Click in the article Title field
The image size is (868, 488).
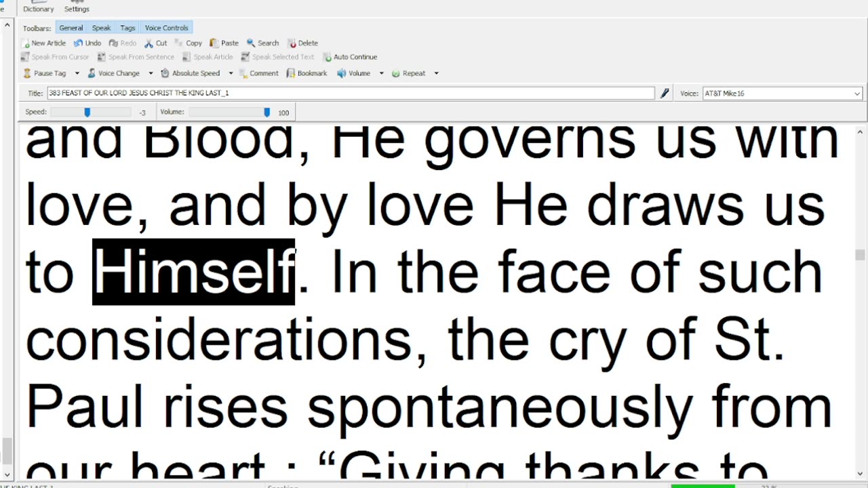351,93
